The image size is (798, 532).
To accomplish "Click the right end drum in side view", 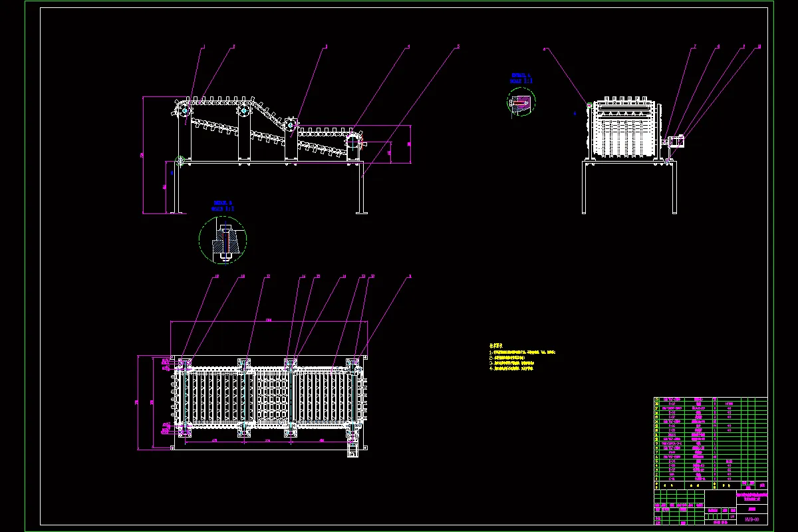I will pos(352,141).
